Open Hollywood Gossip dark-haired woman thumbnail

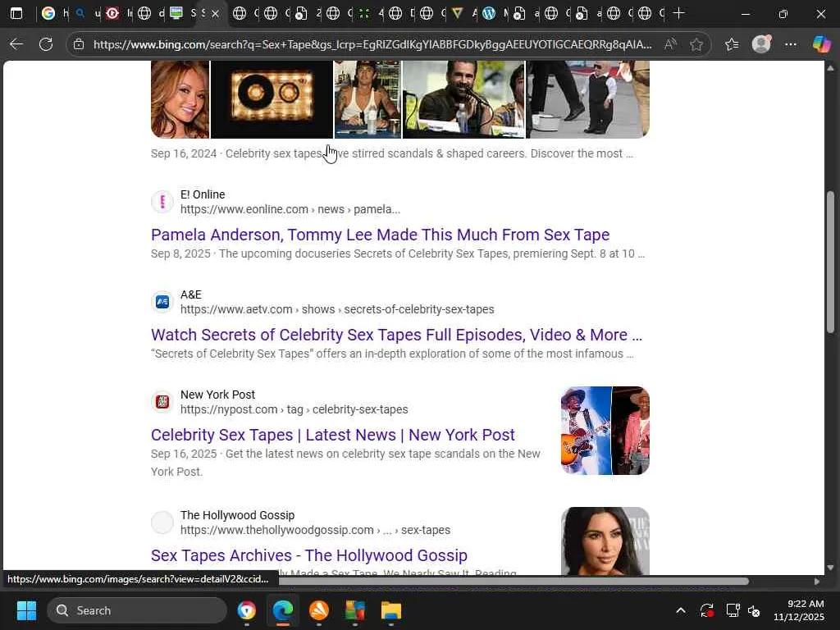point(605,541)
